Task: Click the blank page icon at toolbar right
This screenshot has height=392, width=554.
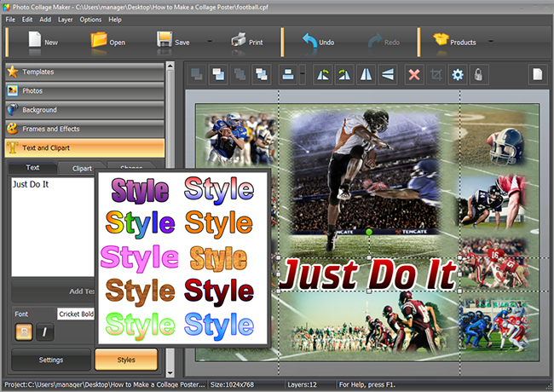Action: [x=538, y=74]
